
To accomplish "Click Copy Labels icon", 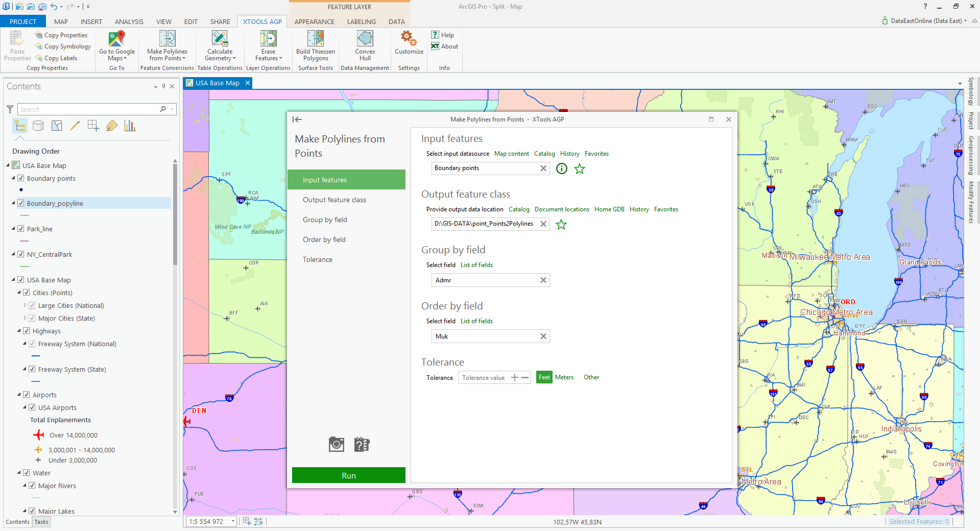I will (x=39, y=58).
